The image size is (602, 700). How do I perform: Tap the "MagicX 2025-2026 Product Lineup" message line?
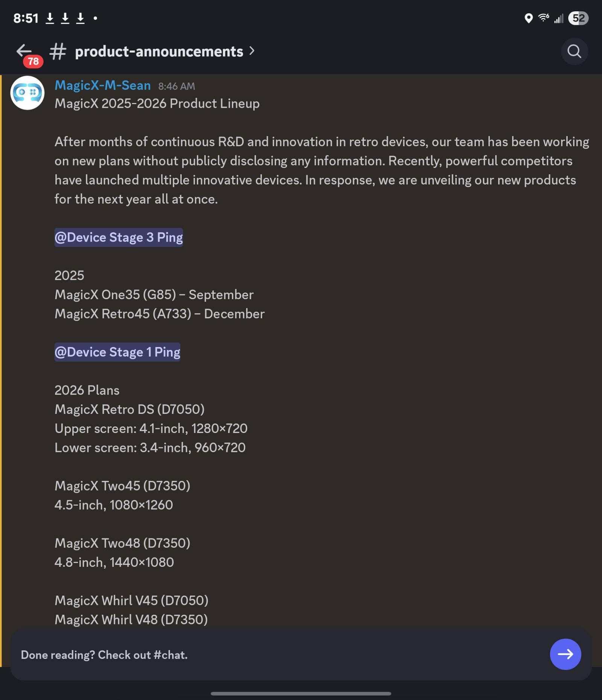click(x=157, y=103)
